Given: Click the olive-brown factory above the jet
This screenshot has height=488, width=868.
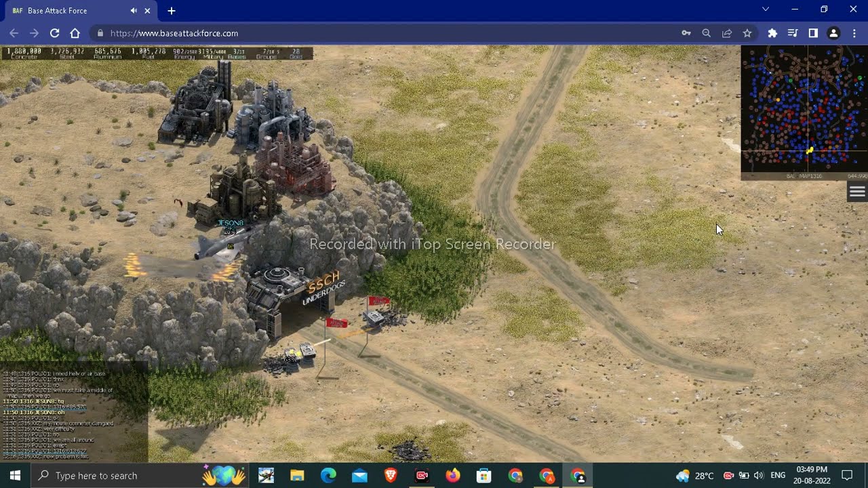Looking at the screenshot, I should (234, 190).
